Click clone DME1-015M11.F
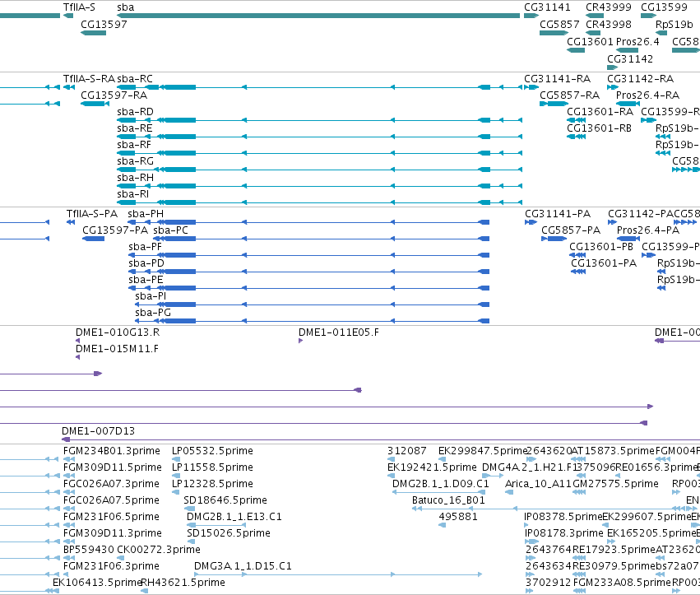 117,349
